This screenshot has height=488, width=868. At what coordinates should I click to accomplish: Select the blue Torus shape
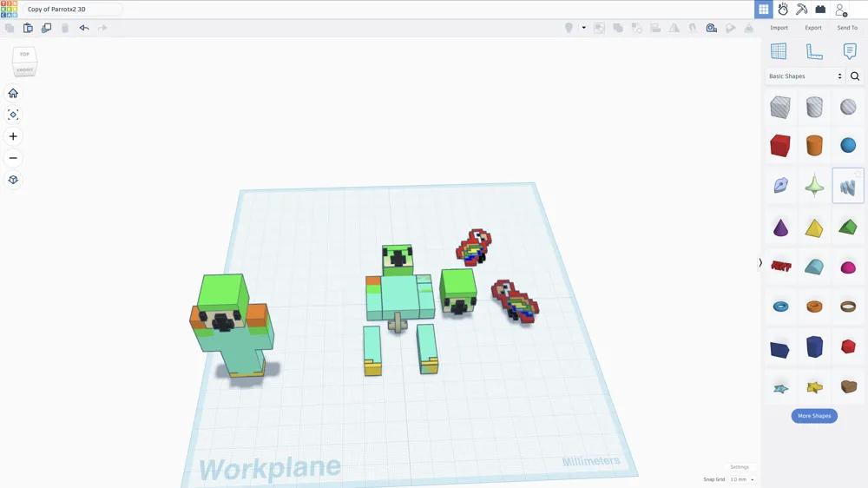tap(780, 307)
